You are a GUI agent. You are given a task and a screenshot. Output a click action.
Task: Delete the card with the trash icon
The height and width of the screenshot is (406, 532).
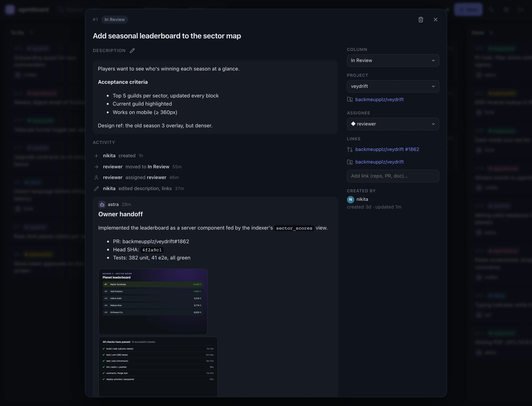(x=421, y=20)
